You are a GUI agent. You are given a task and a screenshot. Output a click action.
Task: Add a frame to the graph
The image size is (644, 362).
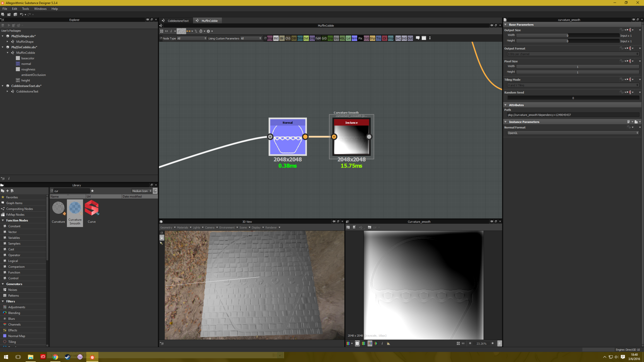(x=424, y=38)
